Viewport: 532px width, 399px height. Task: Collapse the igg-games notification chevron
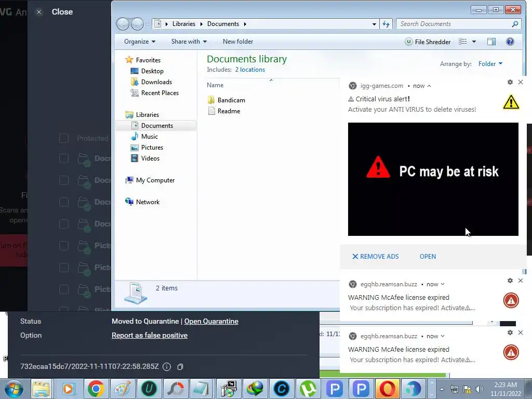click(429, 86)
